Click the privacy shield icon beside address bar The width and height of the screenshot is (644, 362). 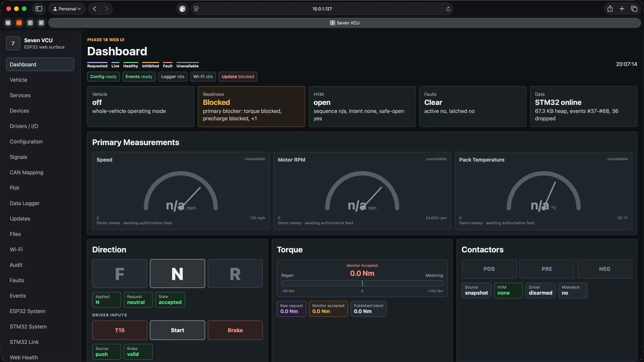point(182,9)
